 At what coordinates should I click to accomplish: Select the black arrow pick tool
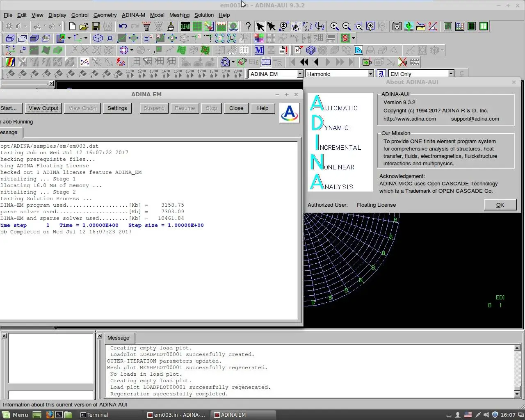tap(260, 26)
